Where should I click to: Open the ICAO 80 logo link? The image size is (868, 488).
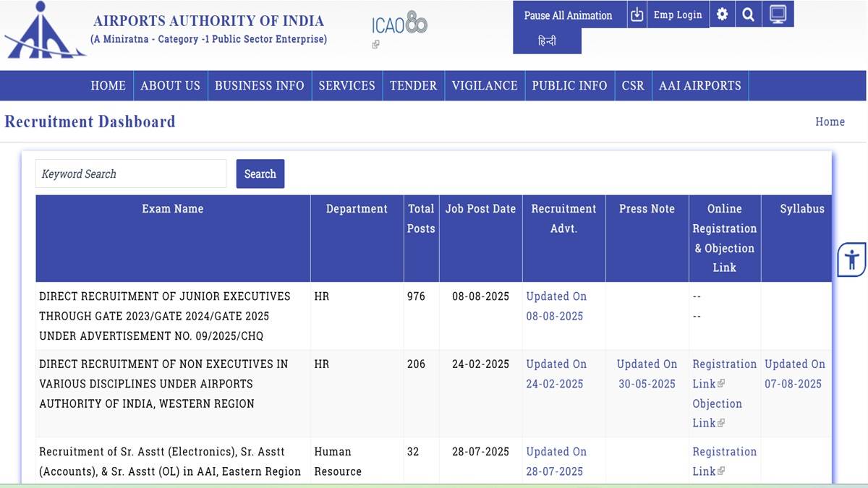(x=400, y=23)
